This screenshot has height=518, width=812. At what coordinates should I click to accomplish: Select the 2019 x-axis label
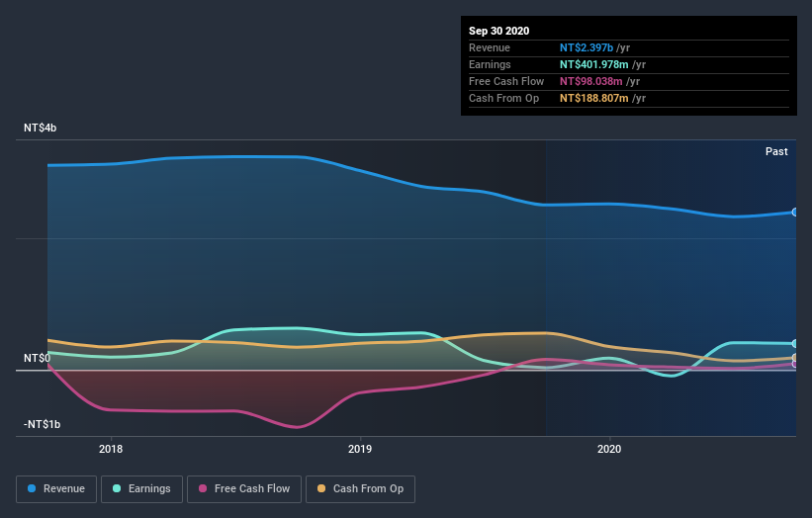(360, 449)
